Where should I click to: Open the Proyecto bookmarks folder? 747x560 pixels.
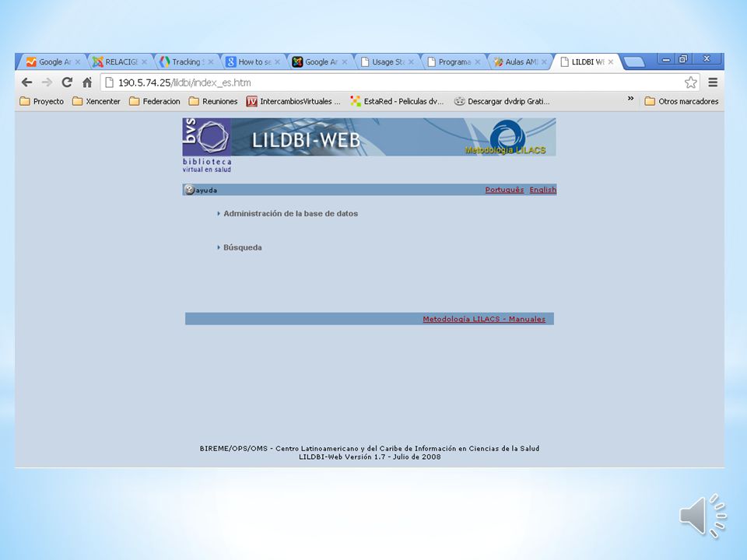coord(41,101)
